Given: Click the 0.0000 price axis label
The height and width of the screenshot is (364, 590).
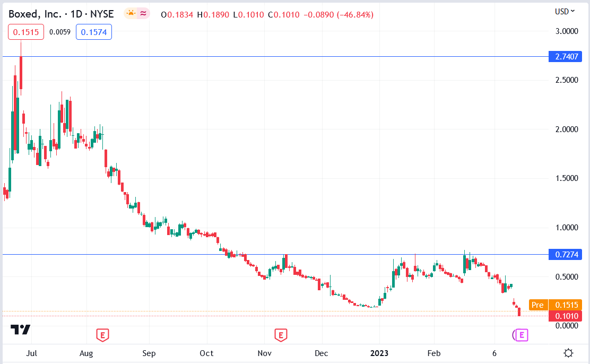Looking at the screenshot, I should point(566,326).
